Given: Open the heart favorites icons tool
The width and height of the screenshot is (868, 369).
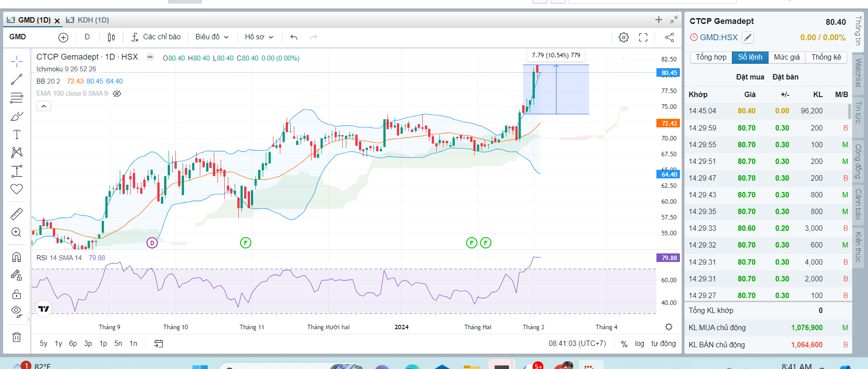Looking at the screenshot, I should 17,189.
